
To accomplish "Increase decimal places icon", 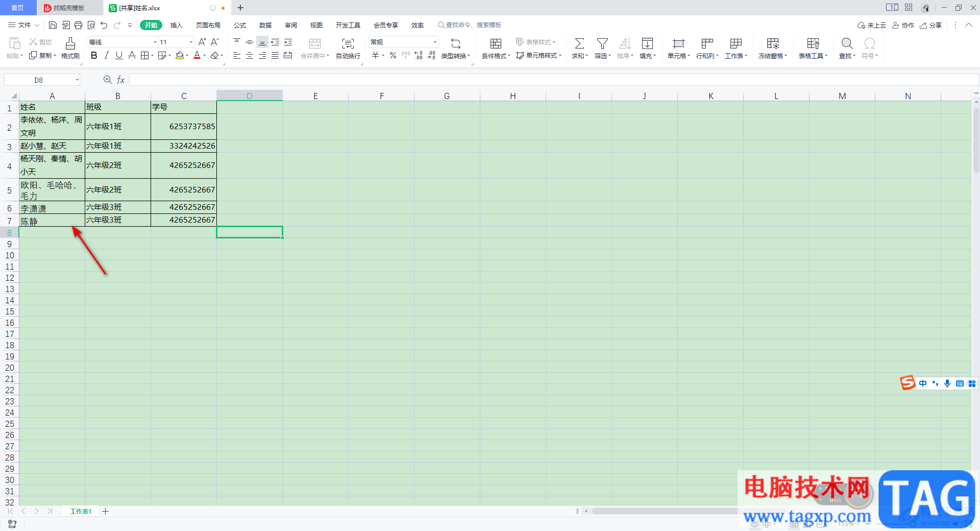I will (x=419, y=55).
